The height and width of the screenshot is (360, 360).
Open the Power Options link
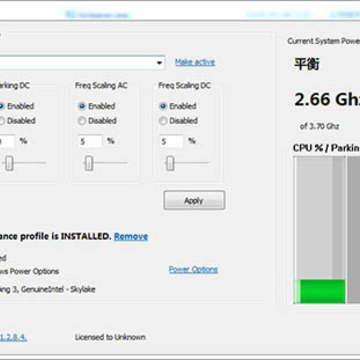(193, 269)
